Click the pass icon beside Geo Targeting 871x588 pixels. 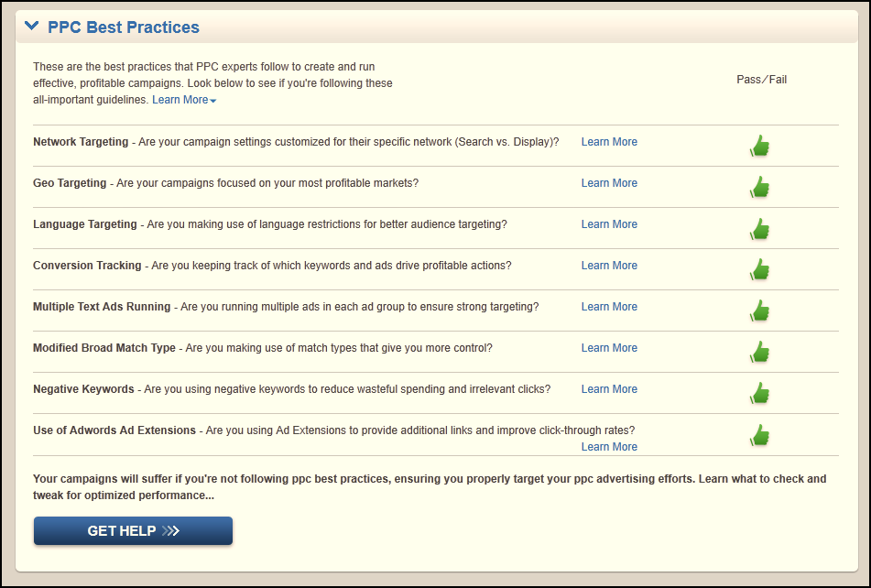[759, 187]
